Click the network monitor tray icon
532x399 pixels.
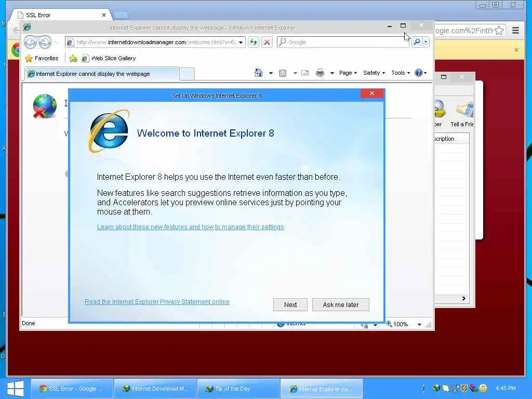[x=455, y=388]
